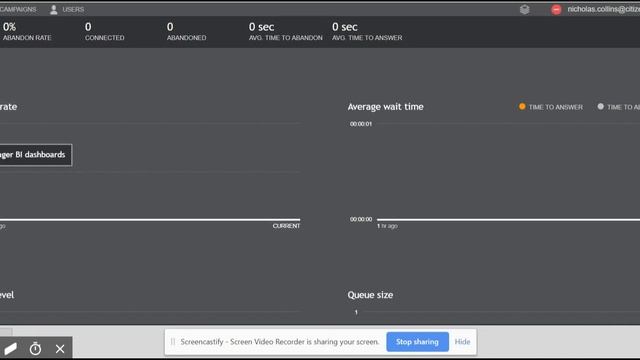The image size is (640, 360).
Task: Toggle the Time to Answer legend dot
Action: pyautogui.click(x=522, y=107)
